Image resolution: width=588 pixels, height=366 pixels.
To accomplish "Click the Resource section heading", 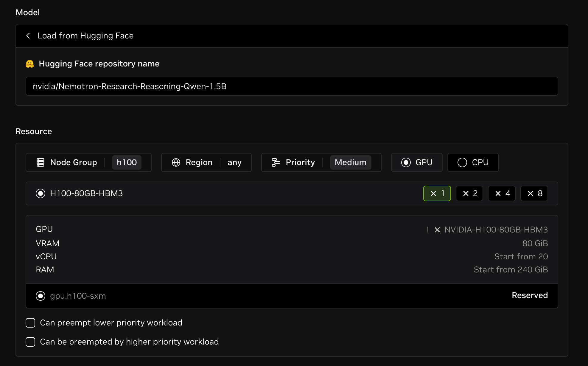I will pos(34,131).
